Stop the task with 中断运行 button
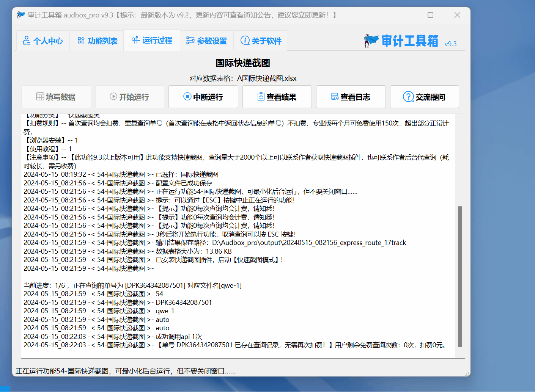Viewport: 535px width, 392px height. (x=203, y=97)
